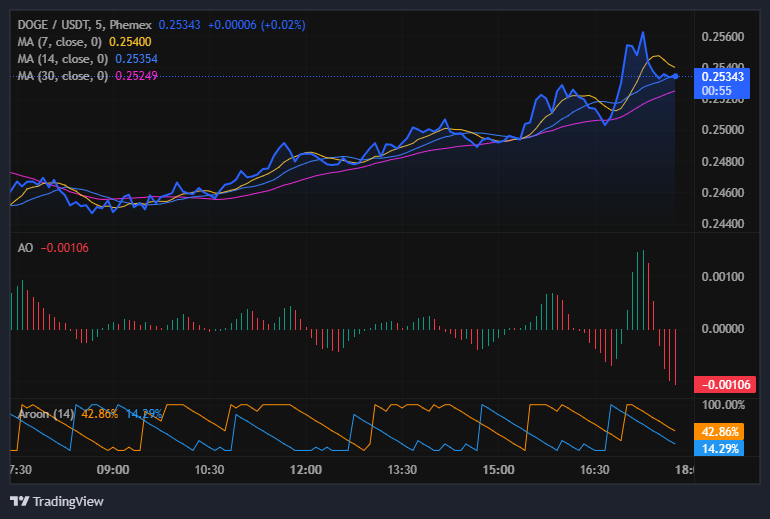Image resolution: width=770 pixels, height=519 pixels.
Task: Select the MA (30, close, 0) legend
Action: pyautogui.click(x=60, y=76)
